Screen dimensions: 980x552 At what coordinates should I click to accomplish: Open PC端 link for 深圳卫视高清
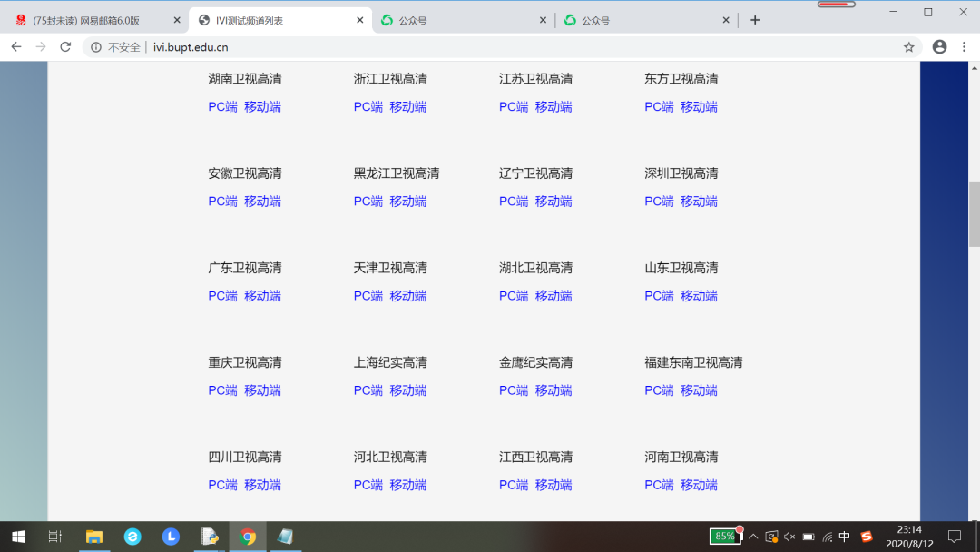click(x=659, y=202)
